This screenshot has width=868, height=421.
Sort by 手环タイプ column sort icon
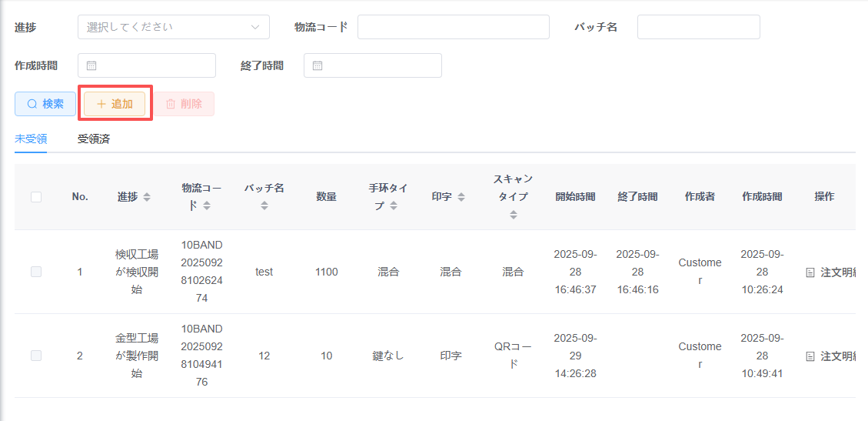pos(394,206)
